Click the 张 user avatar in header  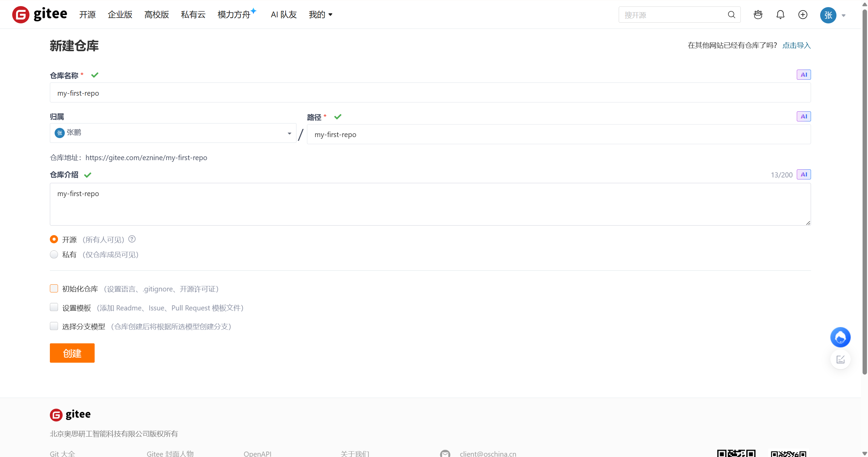[828, 15]
